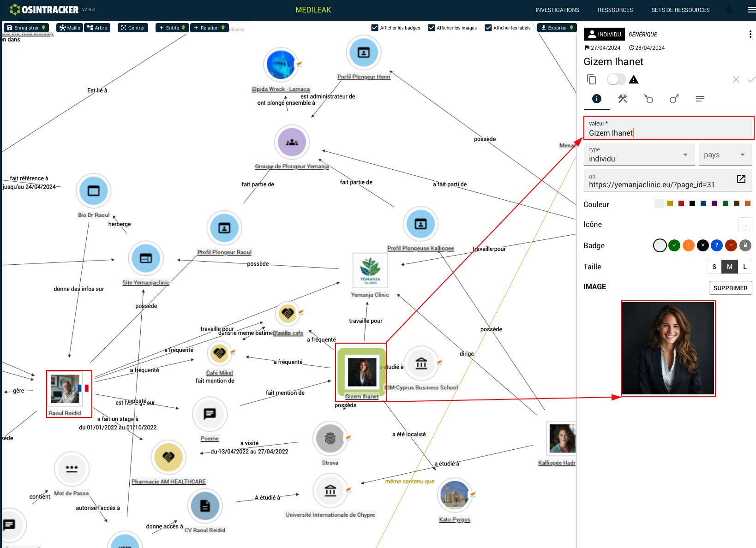Click the Centrer button

point(133,28)
